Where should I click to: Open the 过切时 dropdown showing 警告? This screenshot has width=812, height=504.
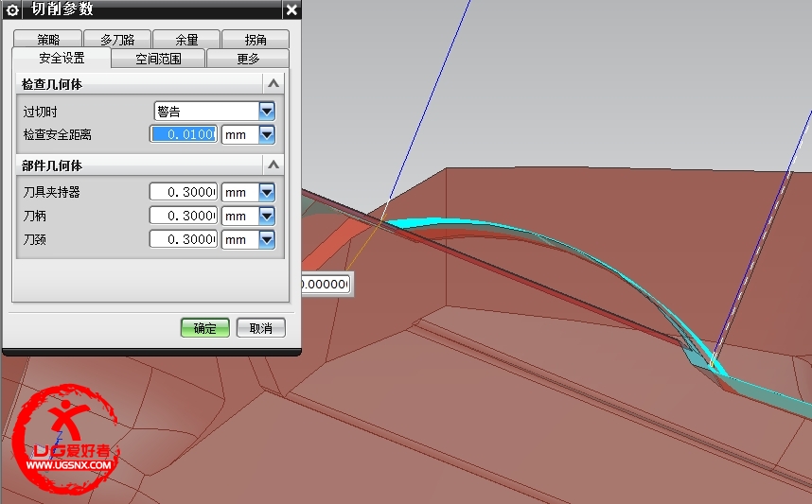pyautogui.click(x=215, y=111)
